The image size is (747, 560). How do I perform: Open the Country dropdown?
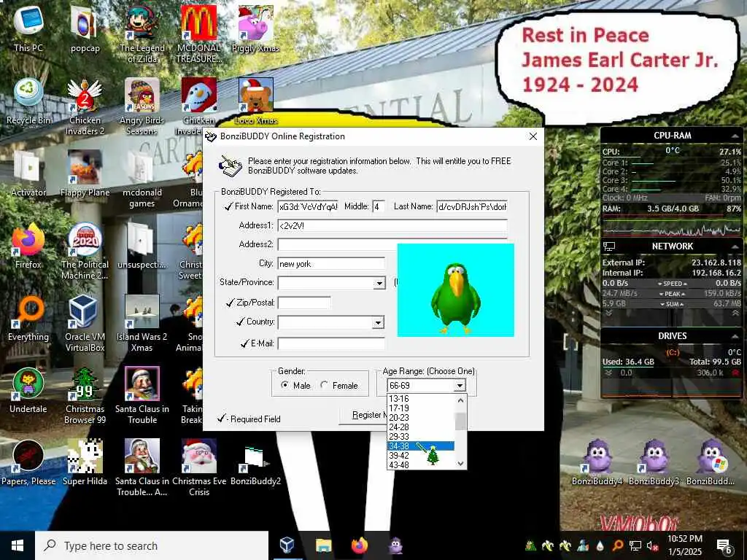[378, 323]
